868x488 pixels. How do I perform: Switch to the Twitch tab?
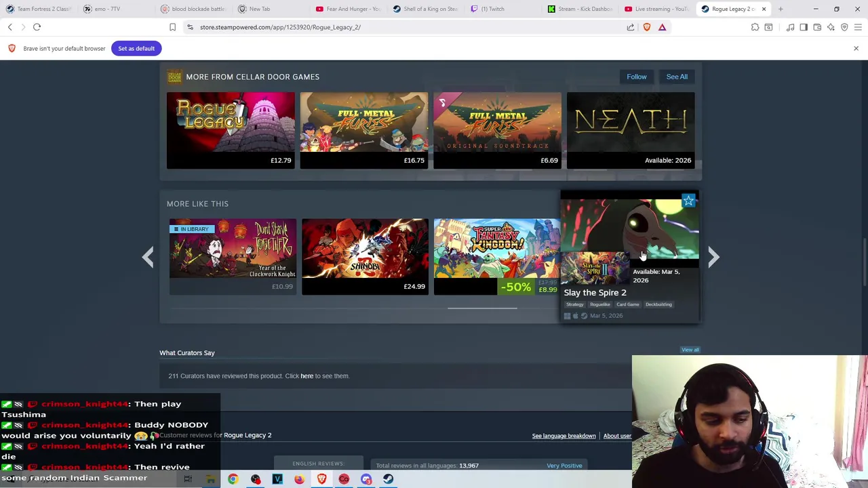(x=503, y=9)
